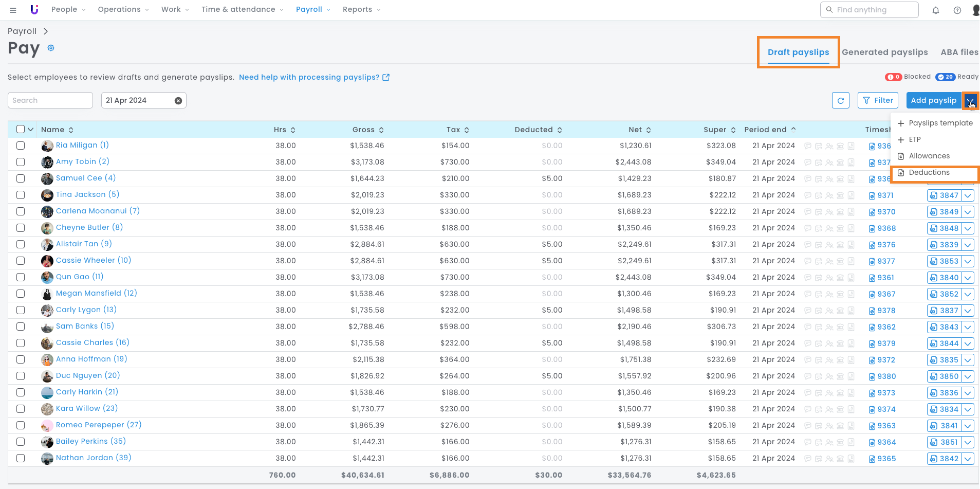Click the payslip Search input field
Image resolution: width=980 pixels, height=489 pixels.
coord(50,101)
